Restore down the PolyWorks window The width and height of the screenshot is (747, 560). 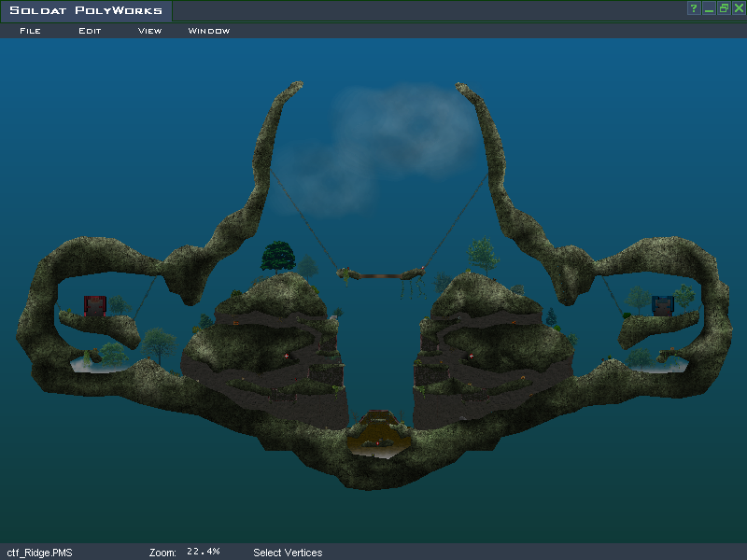(724, 8)
